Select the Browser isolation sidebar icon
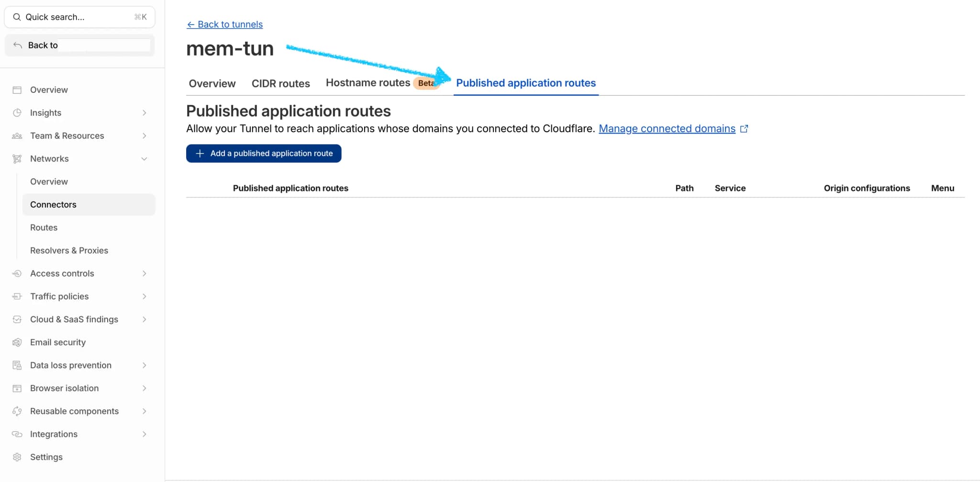980x482 pixels. tap(17, 388)
